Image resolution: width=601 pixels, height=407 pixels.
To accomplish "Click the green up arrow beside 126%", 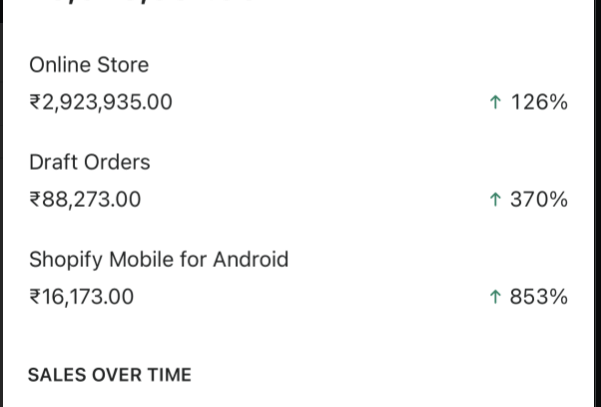I will pos(495,102).
